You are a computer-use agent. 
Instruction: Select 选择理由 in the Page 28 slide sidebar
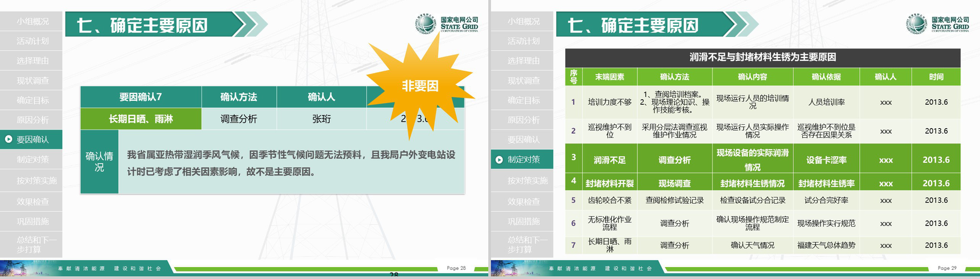[x=31, y=60]
